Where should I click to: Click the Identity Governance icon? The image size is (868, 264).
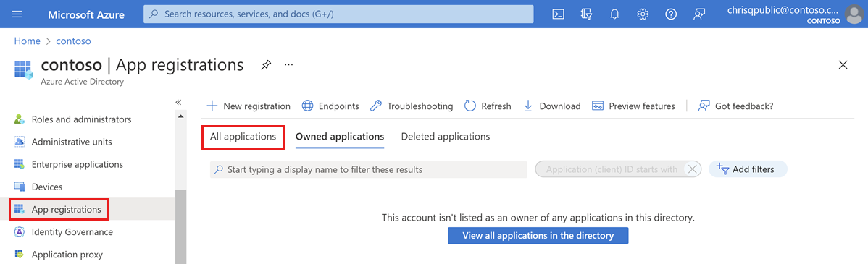[20, 232]
